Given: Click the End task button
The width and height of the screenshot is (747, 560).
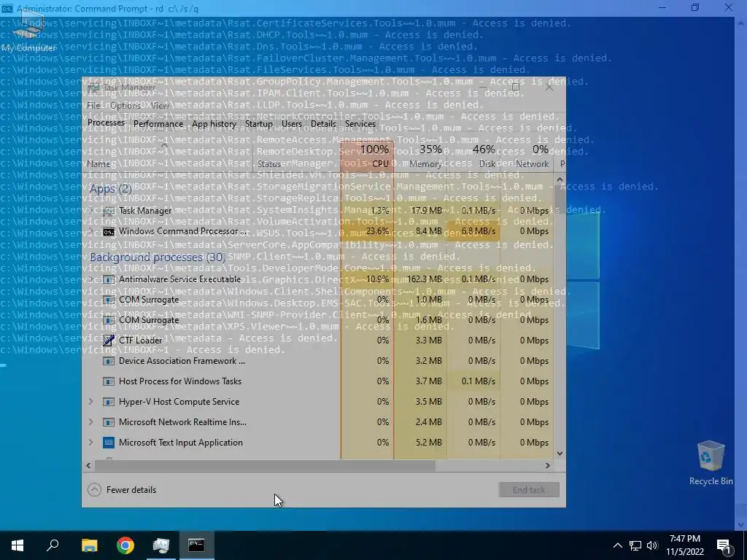Looking at the screenshot, I should click(x=529, y=489).
